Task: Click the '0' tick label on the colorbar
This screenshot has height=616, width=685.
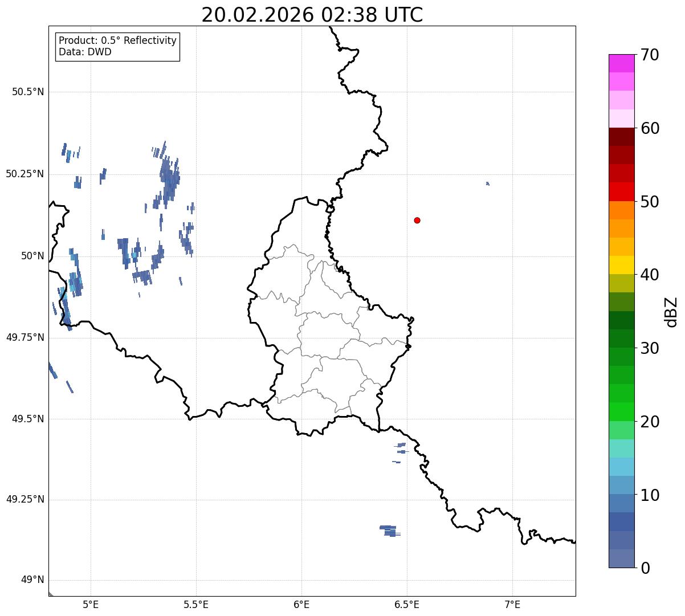Action: [x=646, y=568]
